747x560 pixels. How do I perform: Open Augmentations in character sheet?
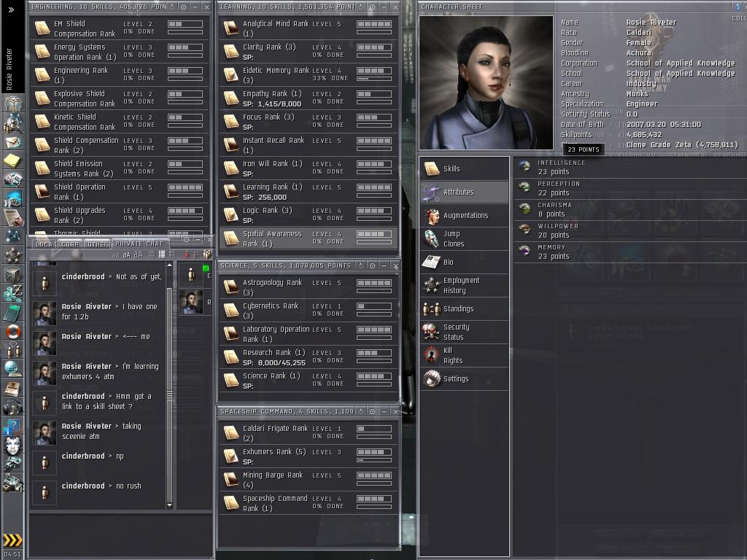click(465, 215)
